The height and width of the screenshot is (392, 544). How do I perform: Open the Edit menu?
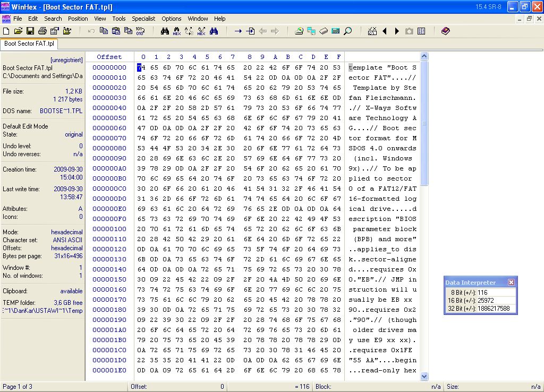33,19
